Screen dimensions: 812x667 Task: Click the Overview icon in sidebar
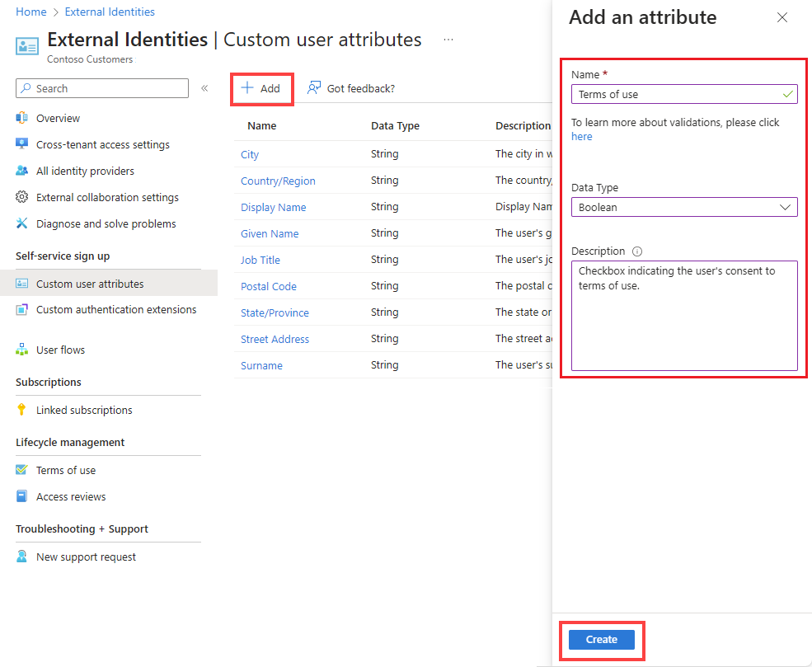(x=22, y=118)
